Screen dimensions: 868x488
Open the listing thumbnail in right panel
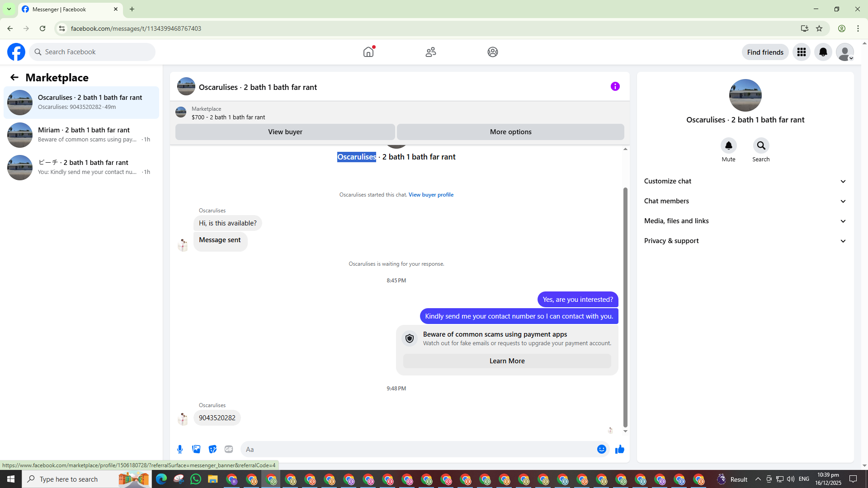745,95
